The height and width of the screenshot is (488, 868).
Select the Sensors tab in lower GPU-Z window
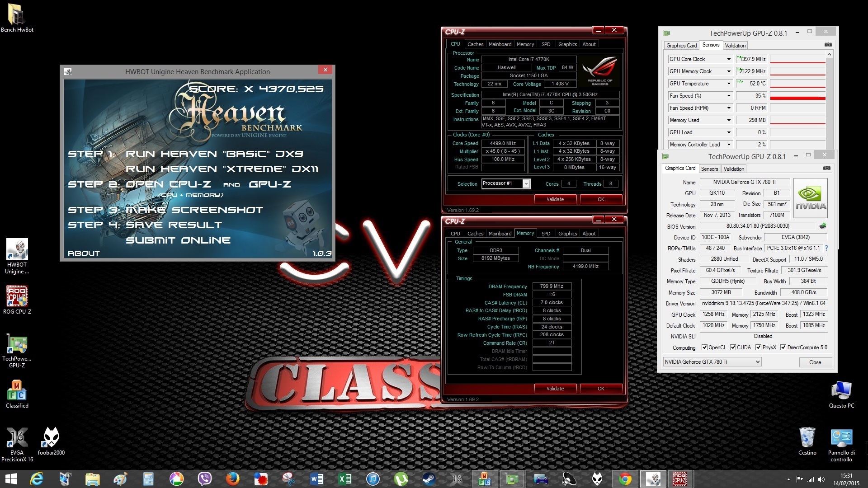point(709,169)
